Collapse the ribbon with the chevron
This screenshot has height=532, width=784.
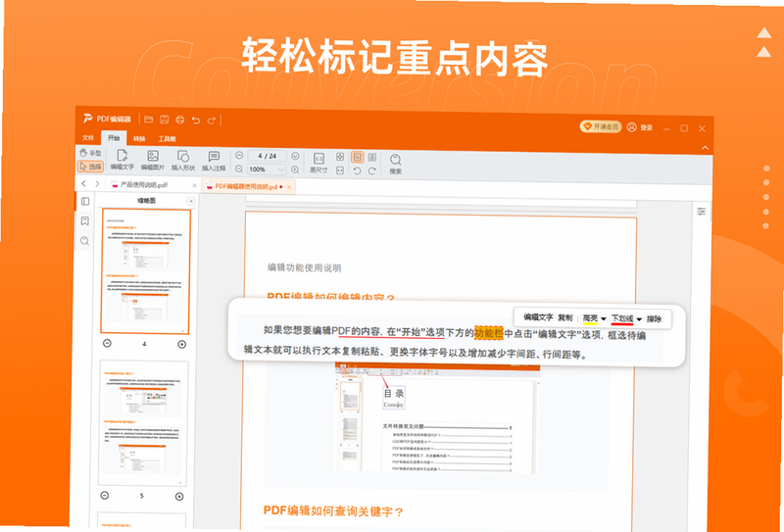pos(705,148)
